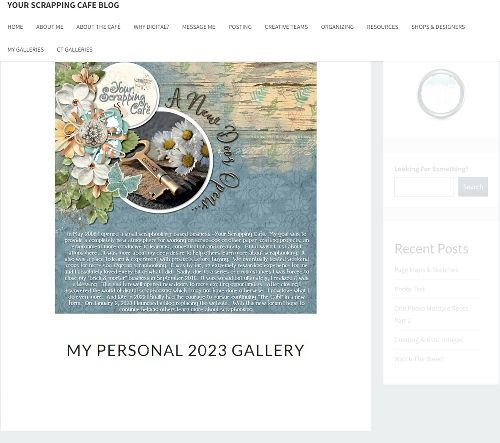The image size is (500, 443).
Task: Click the Your Scrapping Cafe Blog title
Action: (x=63, y=5)
